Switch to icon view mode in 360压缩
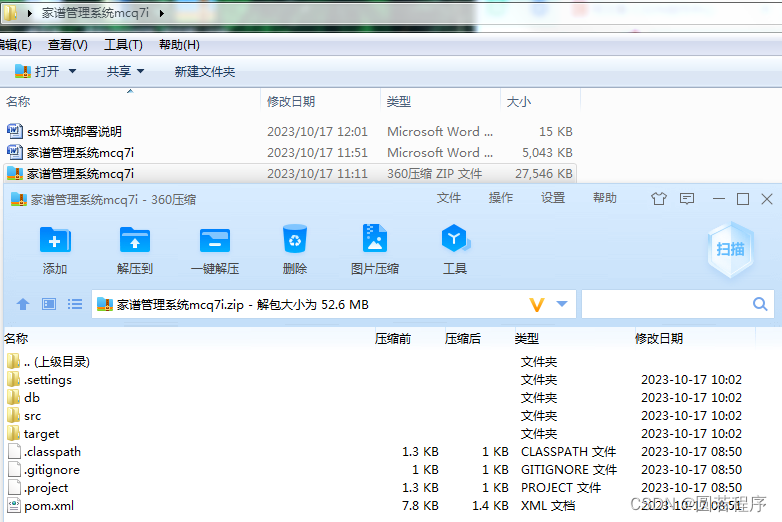The width and height of the screenshot is (782, 522). click(x=49, y=304)
